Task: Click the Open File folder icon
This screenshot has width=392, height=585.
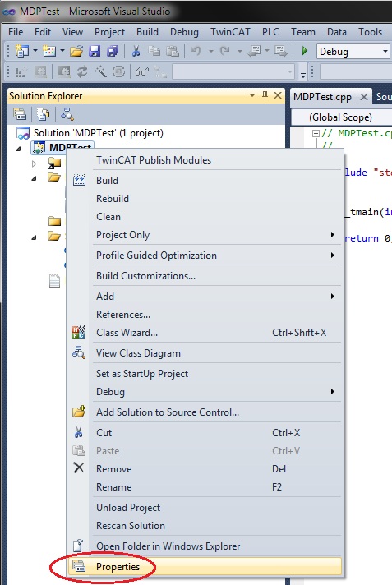Action: (76, 51)
